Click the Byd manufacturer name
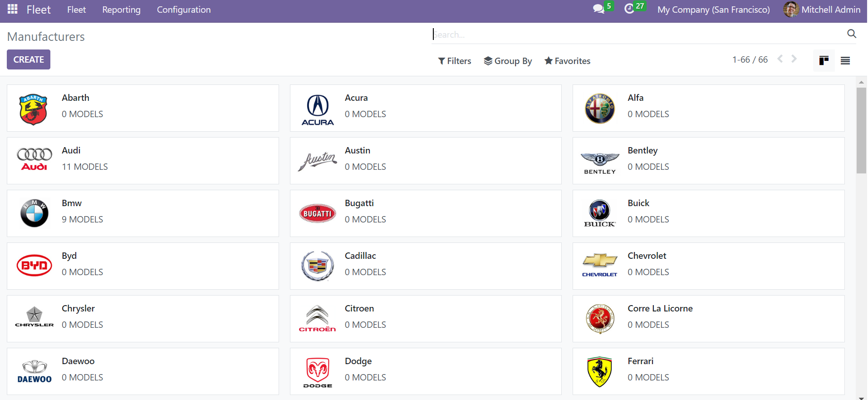868x400 pixels. (69, 256)
